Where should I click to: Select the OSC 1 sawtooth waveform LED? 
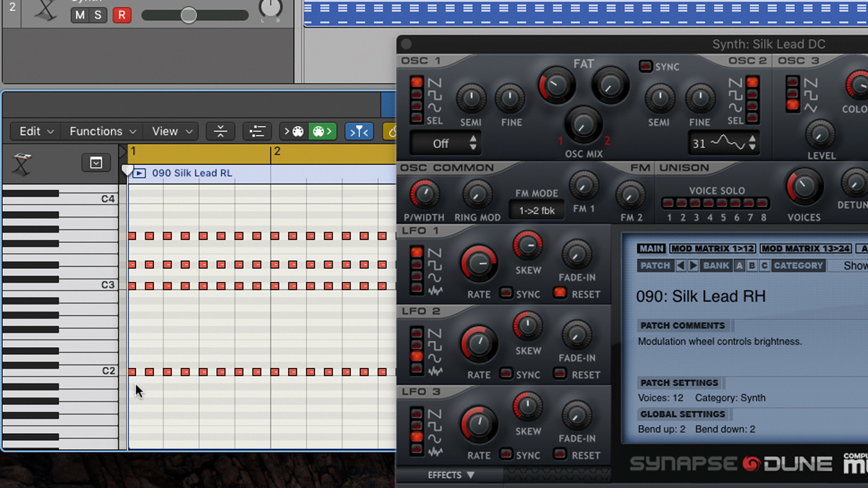click(x=416, y=82)
